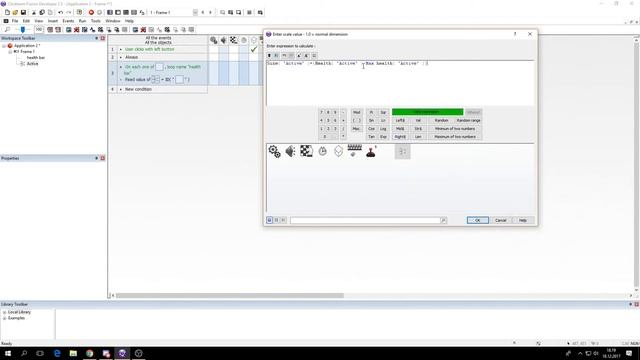Viewport: 640px width, 360px height.
Task: Click the Mod operator button
Action: click(356, 112)
